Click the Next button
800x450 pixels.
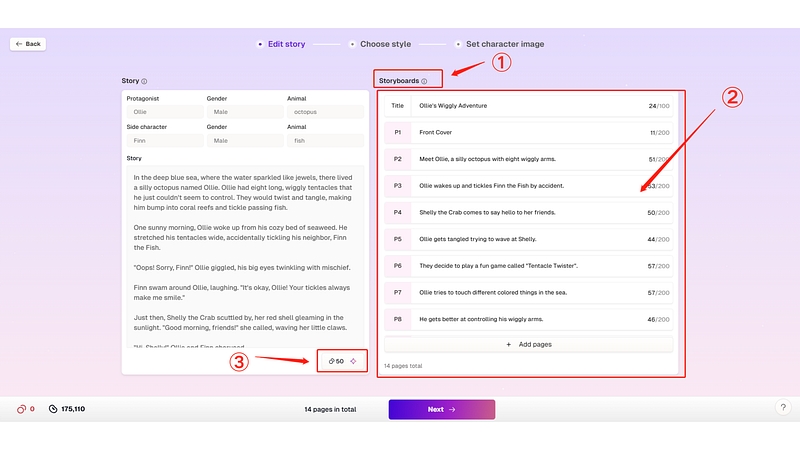coord(441,409)
